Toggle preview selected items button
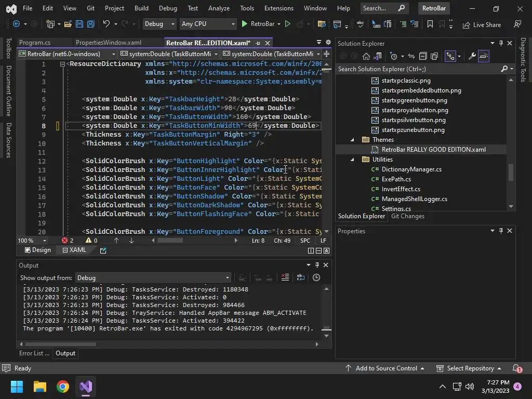The height and width of the screenshot is (399, 532). (484, 56)
